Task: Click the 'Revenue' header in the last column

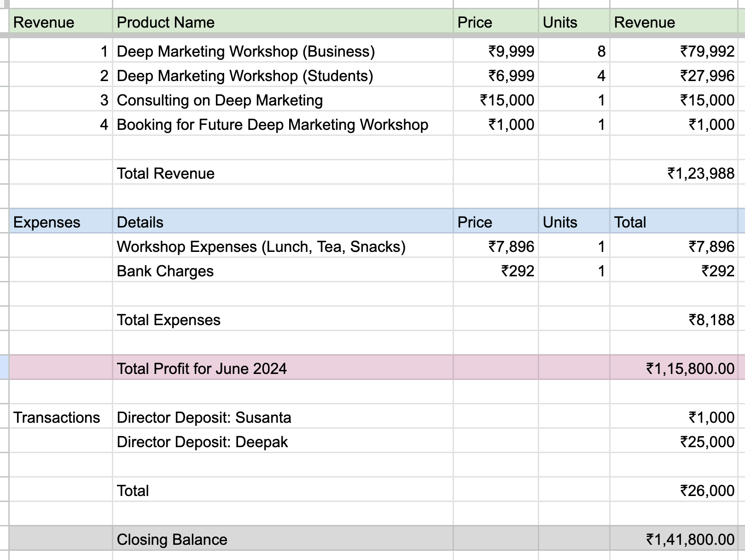Action: point(674,22)
